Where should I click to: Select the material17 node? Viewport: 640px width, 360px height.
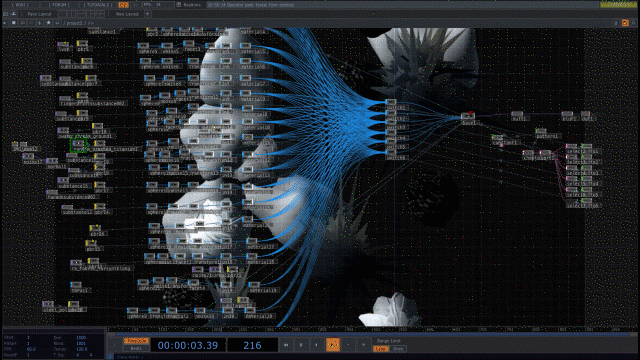252,242
